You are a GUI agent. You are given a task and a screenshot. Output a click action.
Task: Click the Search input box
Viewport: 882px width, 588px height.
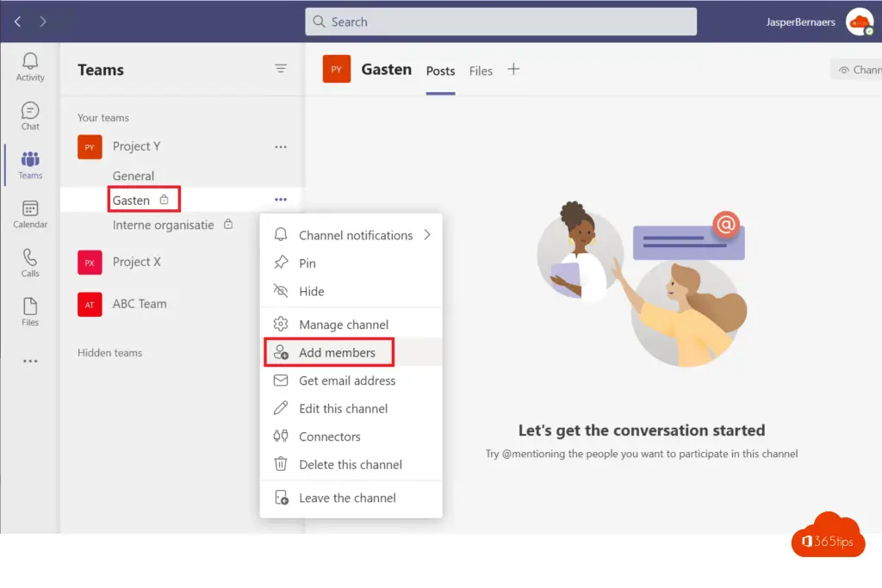[500, 22]
